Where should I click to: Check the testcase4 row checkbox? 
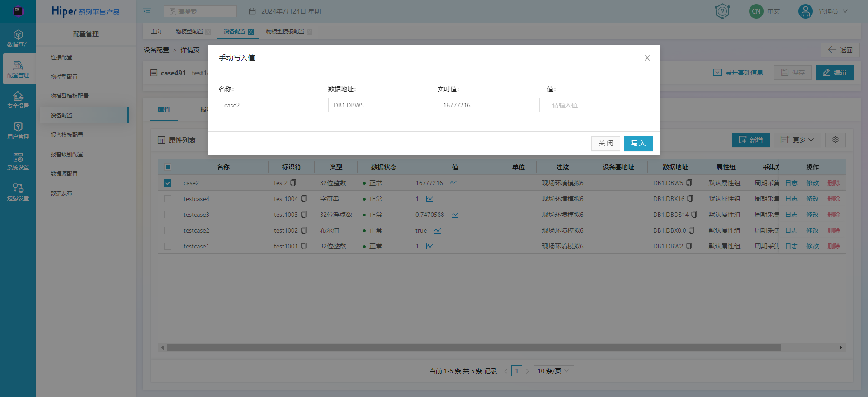tap(168, 199)
